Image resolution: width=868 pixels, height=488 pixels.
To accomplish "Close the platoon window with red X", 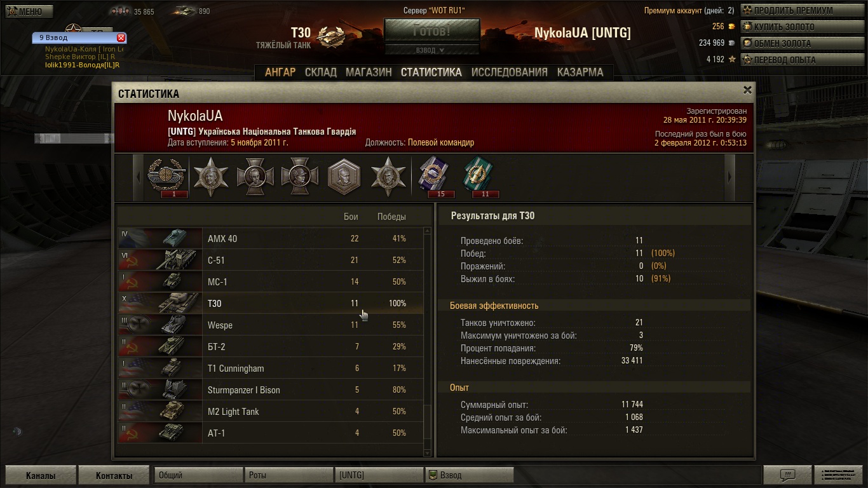I will (121, 37).
